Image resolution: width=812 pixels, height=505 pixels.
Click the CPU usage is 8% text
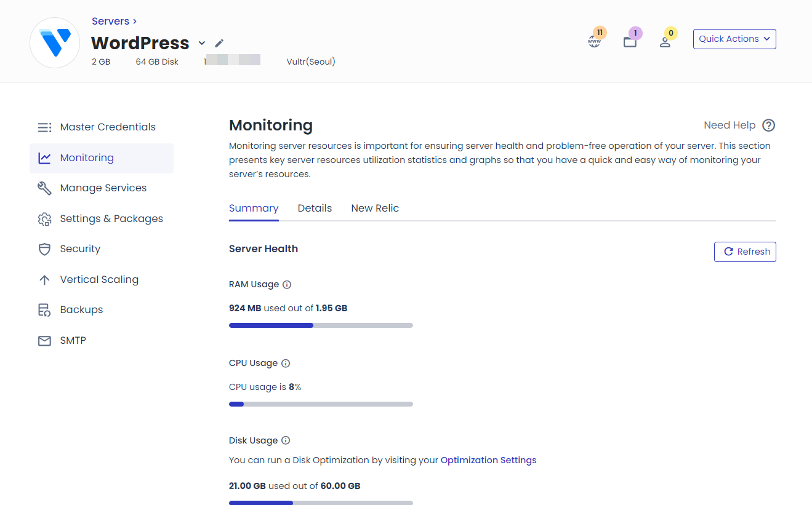coord(265,387)
